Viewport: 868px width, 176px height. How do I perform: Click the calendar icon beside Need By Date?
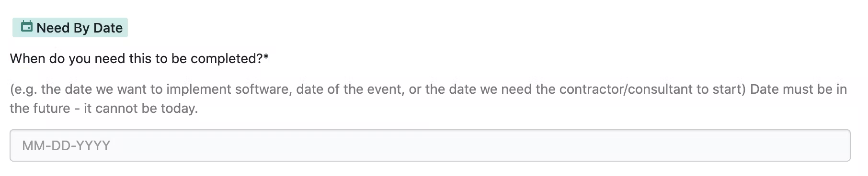(27, 27)
